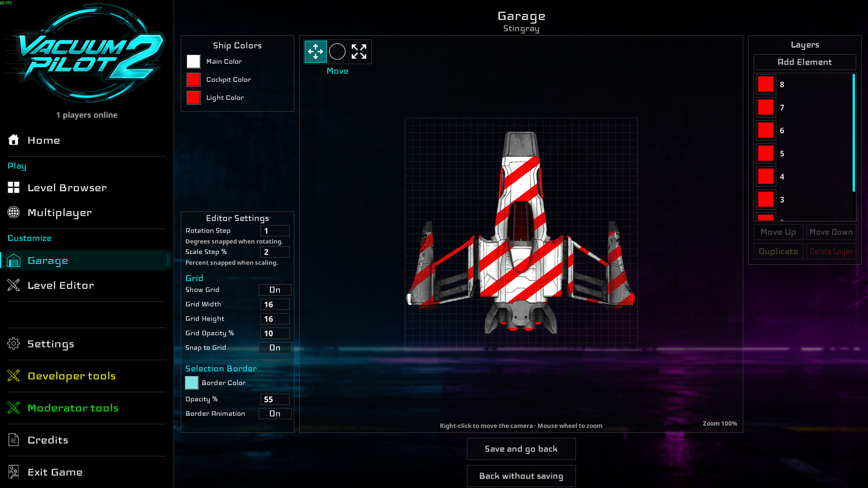This screenshot has height=488, width=868.
Task: Click the Multiplayer globe icon
Action: pyautogui.click(x=14, y=212)
